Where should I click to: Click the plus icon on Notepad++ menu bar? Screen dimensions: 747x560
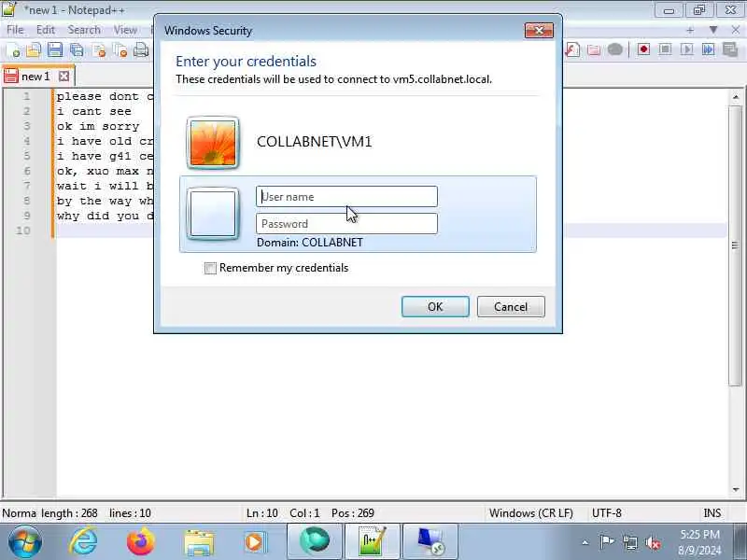[690, 30]
